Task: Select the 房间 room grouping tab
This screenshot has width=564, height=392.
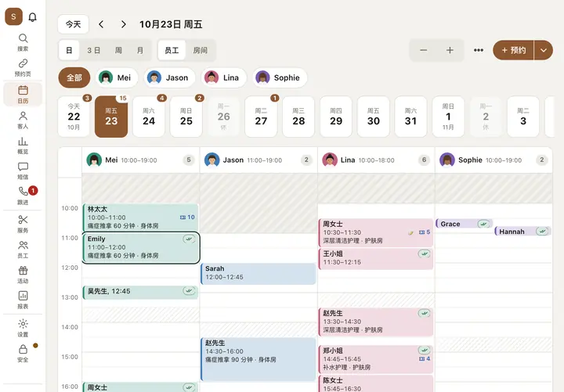Action: (201, 50)
